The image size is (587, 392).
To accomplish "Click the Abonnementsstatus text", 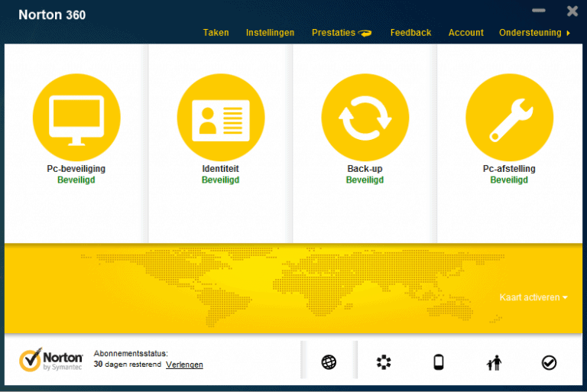I will pyautogui.click(x=131, y=353).
